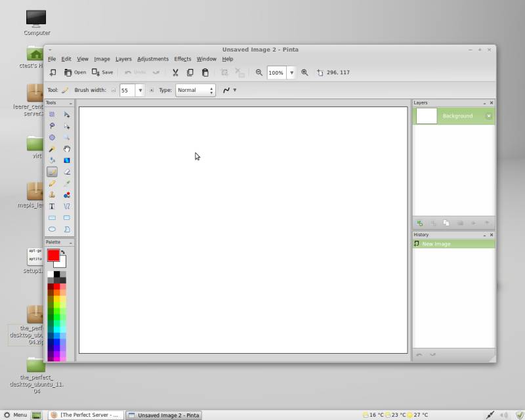Add a new layer in Layers panel
525x420 pixels.
pyautogui.click(x=419, y=223)
